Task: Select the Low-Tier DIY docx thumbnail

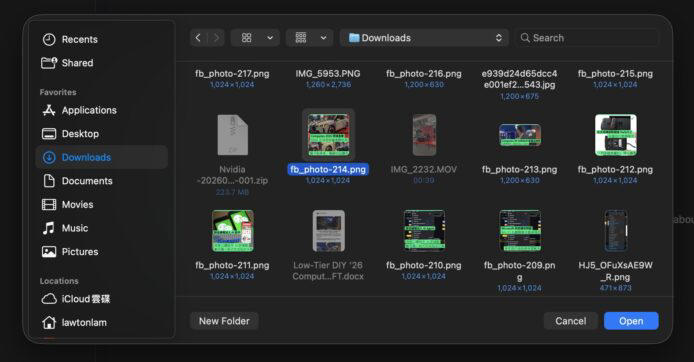Action: click(328, 231)
